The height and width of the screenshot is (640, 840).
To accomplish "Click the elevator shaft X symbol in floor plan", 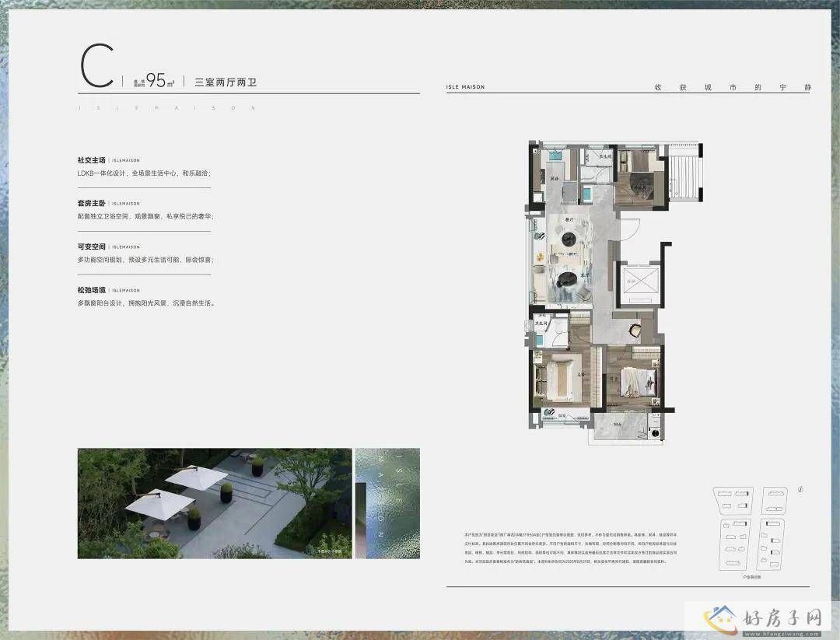I will pyautogui.click(x=639, y=281).
